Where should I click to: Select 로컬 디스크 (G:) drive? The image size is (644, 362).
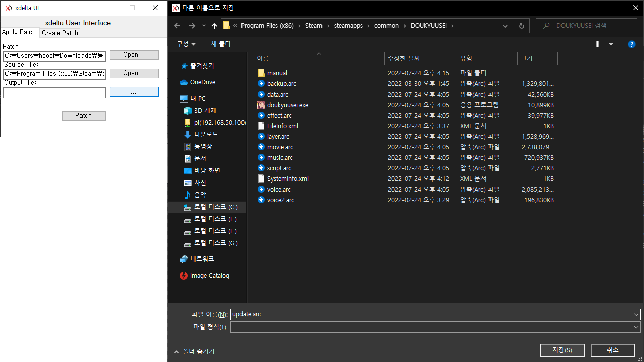[210, 243]
